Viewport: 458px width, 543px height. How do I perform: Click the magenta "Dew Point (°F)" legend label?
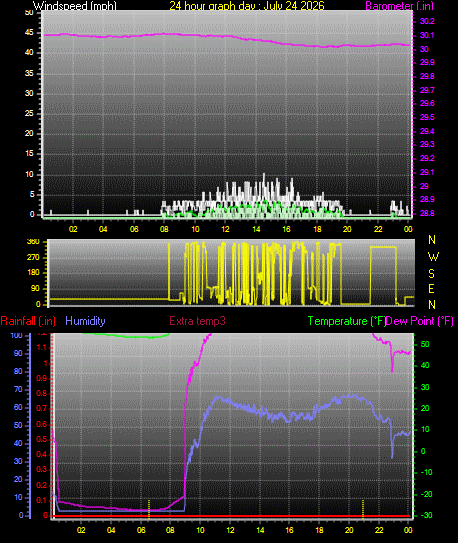[420, 321]
